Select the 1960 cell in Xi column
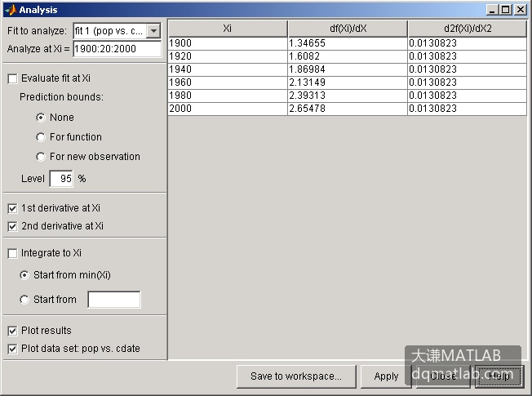This screenshot has height=396, width=532. (228, 82)
